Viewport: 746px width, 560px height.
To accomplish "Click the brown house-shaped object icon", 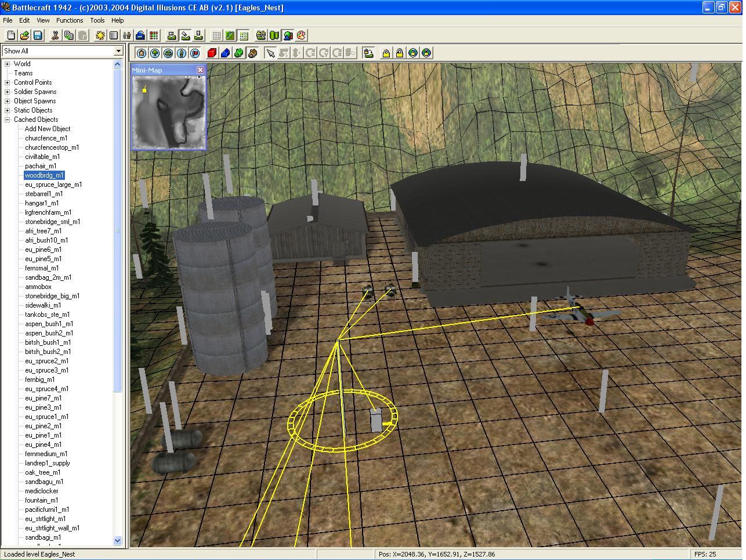I will click(252, 53).
